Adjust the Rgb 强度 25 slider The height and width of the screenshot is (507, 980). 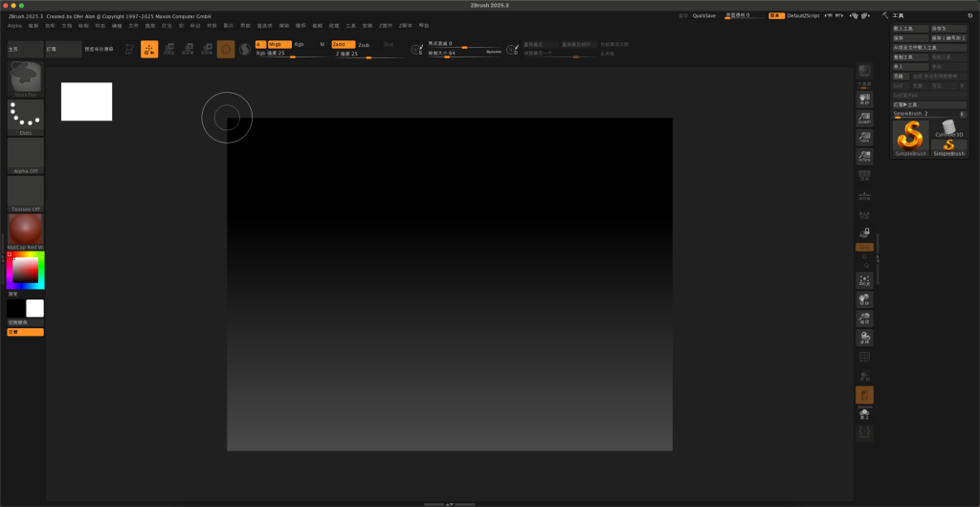(x=291, y=54)
